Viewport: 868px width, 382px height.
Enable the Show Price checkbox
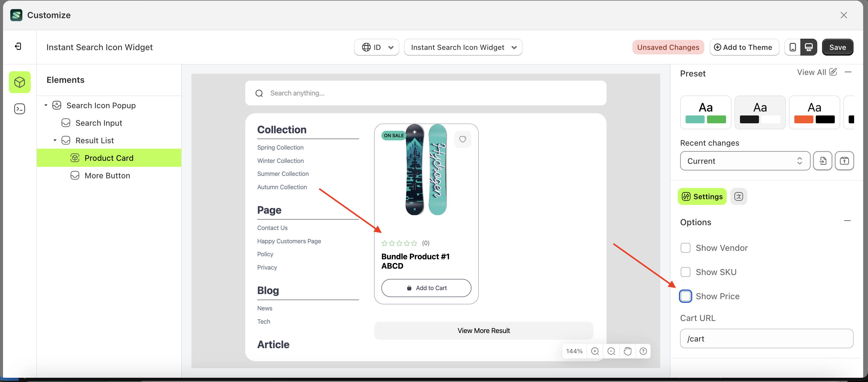point(685,296)
